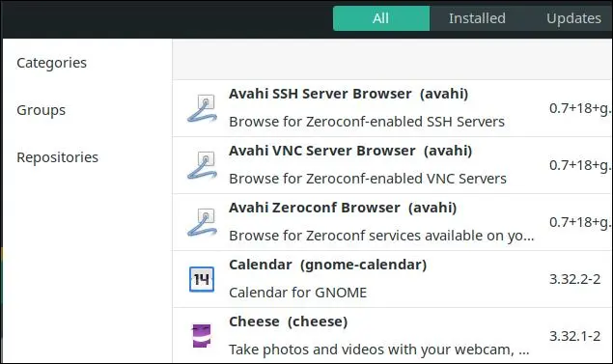
Task: Switch to the All tab
Action: pos(381,18)
